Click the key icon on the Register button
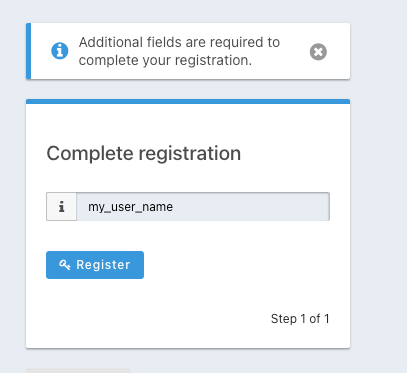The width and height of the screenshot is (407, 373). (65, 265)
